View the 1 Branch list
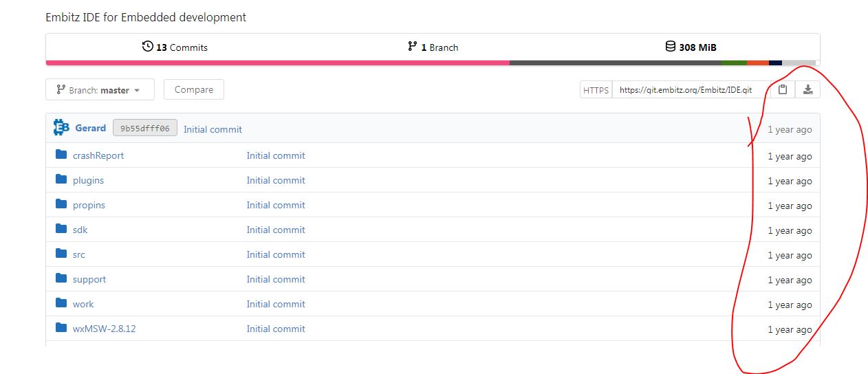Image resolution: width=868 pixels, height=374 pixels. pyautogui.click(x=433, y=47)
